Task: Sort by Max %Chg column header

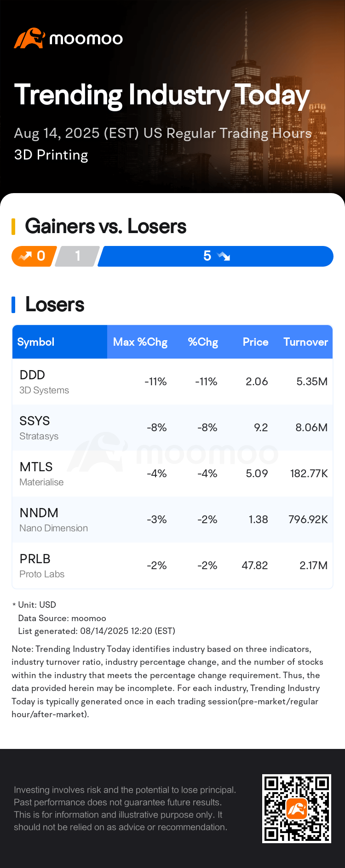Action: tap(140, 342)
